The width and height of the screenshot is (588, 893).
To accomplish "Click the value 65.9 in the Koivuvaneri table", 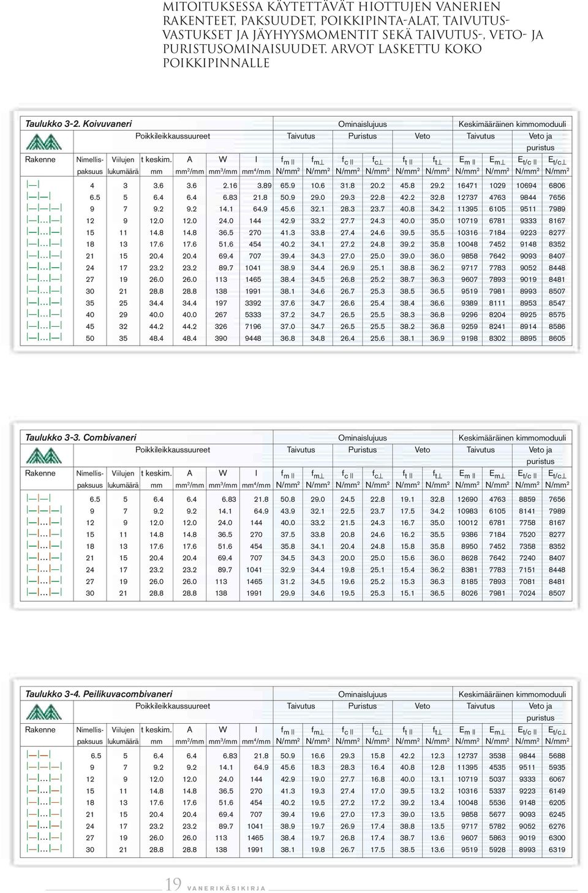I will pos(287,185).
